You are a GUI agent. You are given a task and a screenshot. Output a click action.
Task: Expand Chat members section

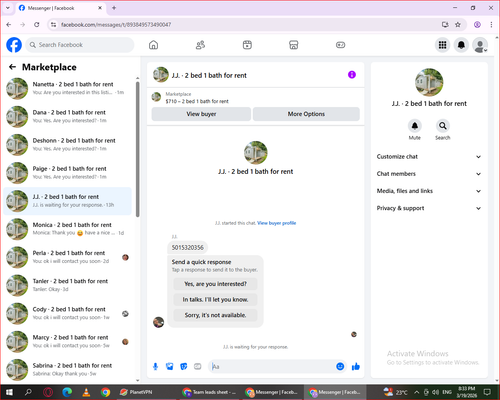[x=429, y=174]
